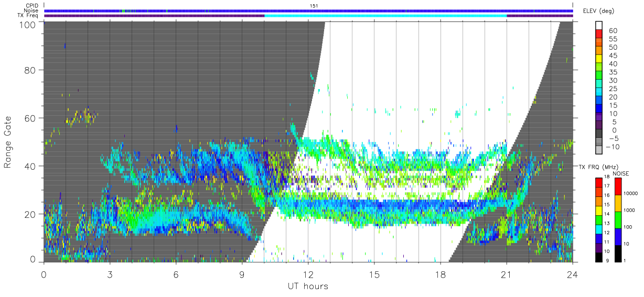
Task: Click the 10000 label on NOISE legend
Action: 630,193
